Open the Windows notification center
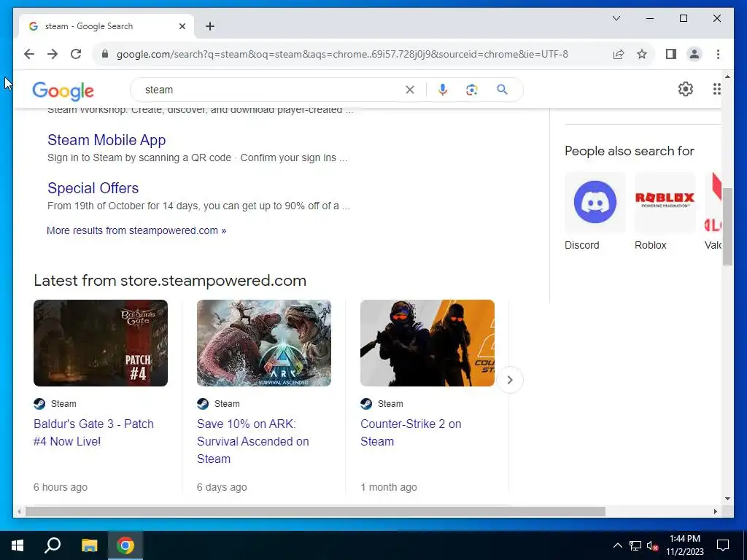The width and height of the screenshot is (747, 560). point(723,545)
